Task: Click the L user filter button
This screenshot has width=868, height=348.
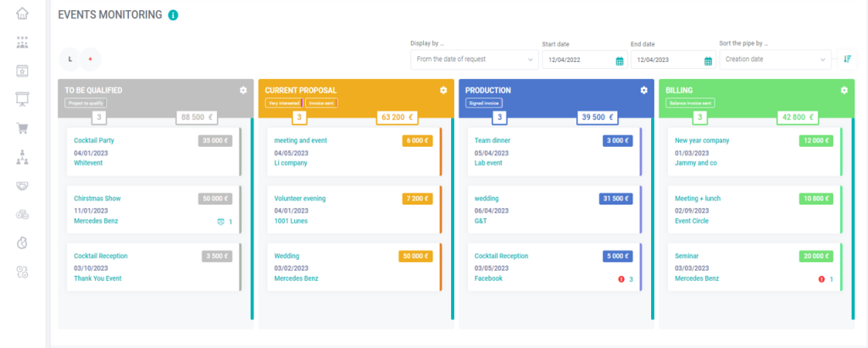Action: [70, 59]
